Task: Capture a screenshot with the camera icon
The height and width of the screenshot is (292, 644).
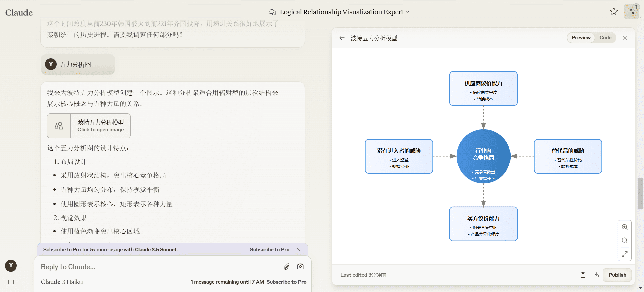Action: point(300,266)
